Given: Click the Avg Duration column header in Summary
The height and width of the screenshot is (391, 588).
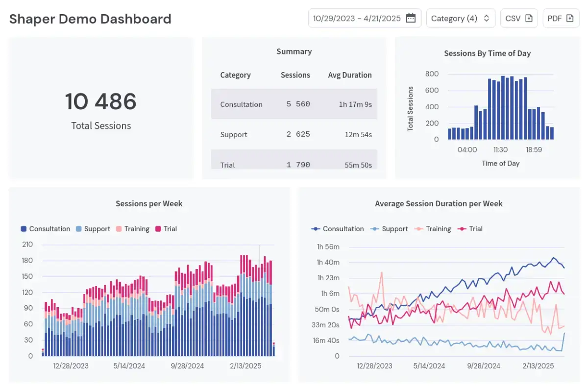Looking at the screenshot, I should 349,75.
